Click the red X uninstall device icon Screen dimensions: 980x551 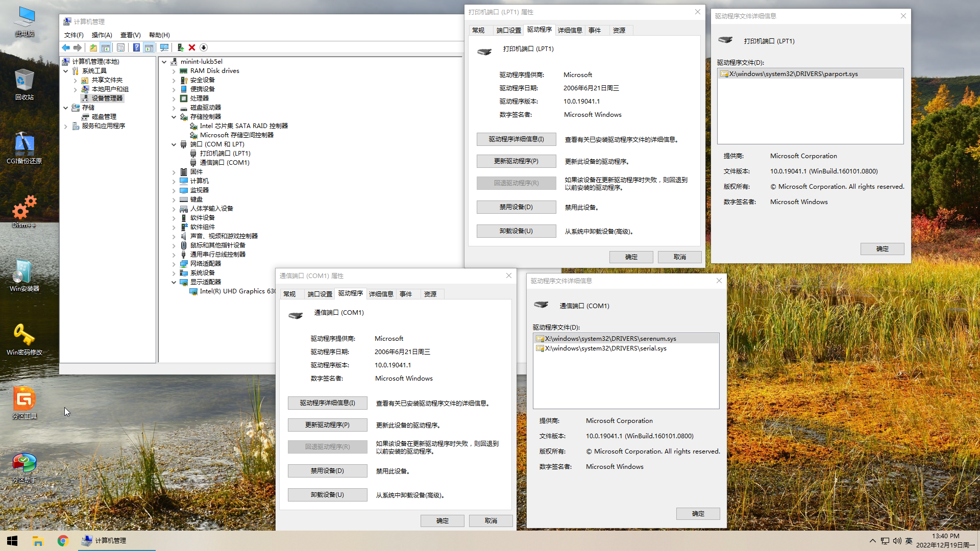click(192, 47)
